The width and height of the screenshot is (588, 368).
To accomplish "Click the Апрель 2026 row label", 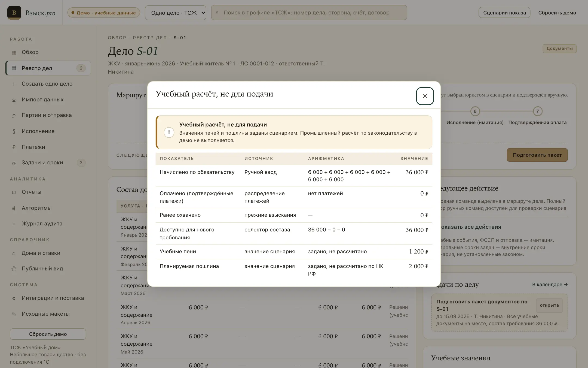I will 135,322.
